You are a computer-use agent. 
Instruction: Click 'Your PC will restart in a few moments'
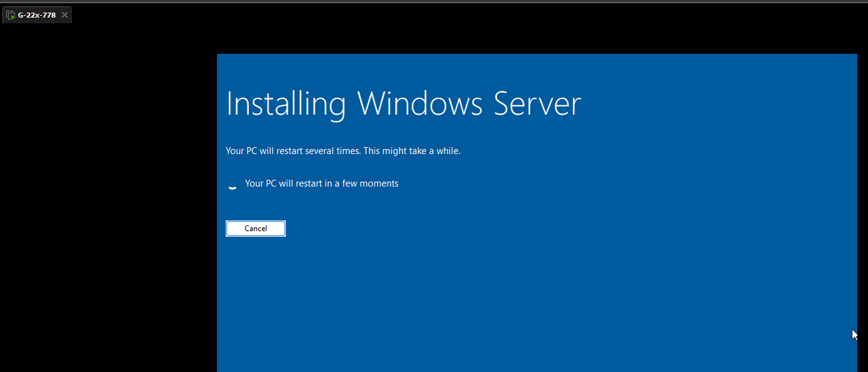point(321,183)
